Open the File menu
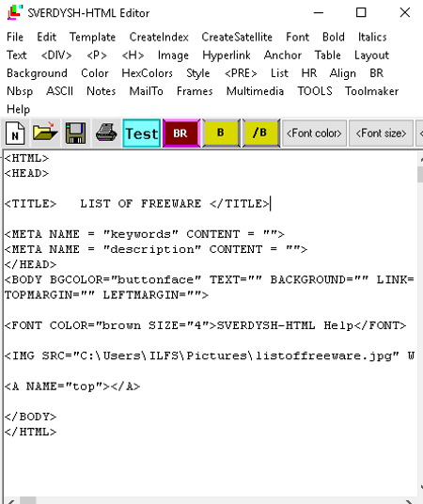 click(15, 37)
